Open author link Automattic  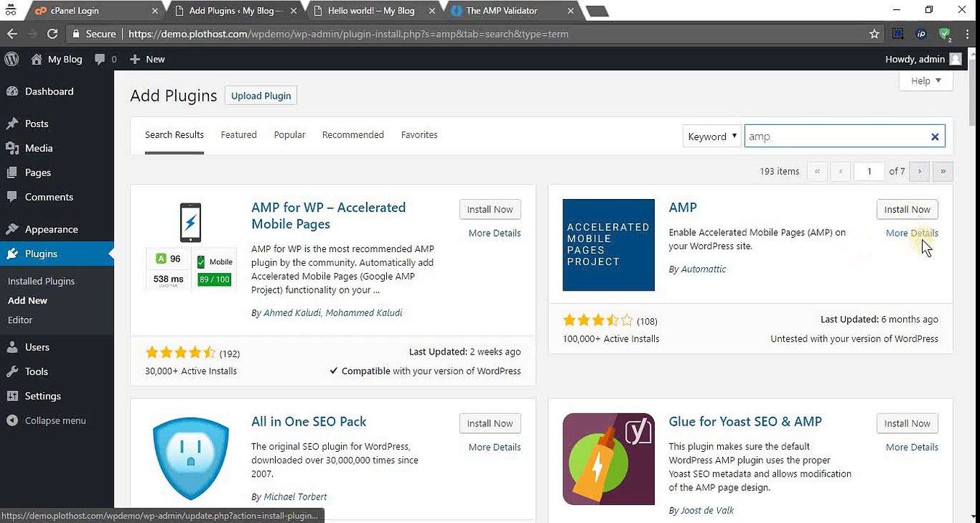[x=703, y=269]
